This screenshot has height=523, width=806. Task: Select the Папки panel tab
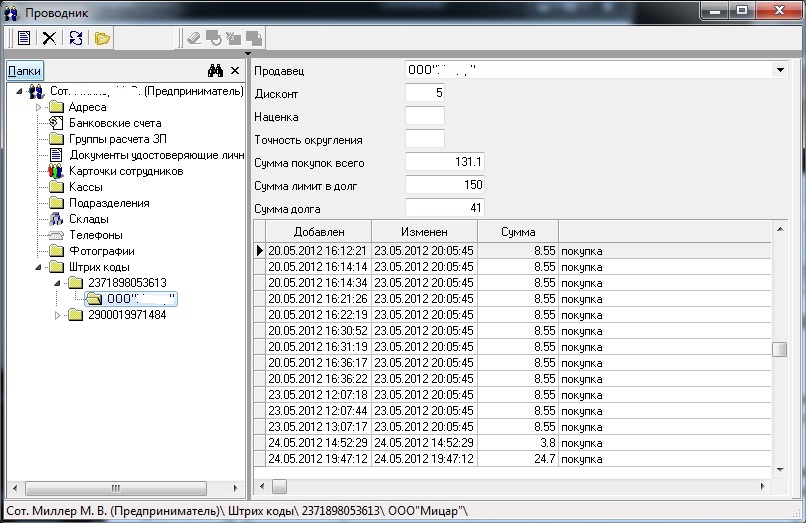click(24, 71)
